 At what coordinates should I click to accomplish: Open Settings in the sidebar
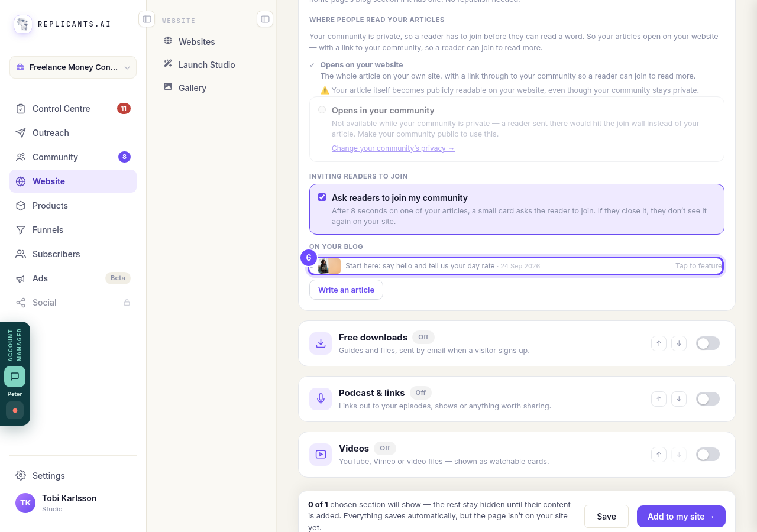coord(73,476)
